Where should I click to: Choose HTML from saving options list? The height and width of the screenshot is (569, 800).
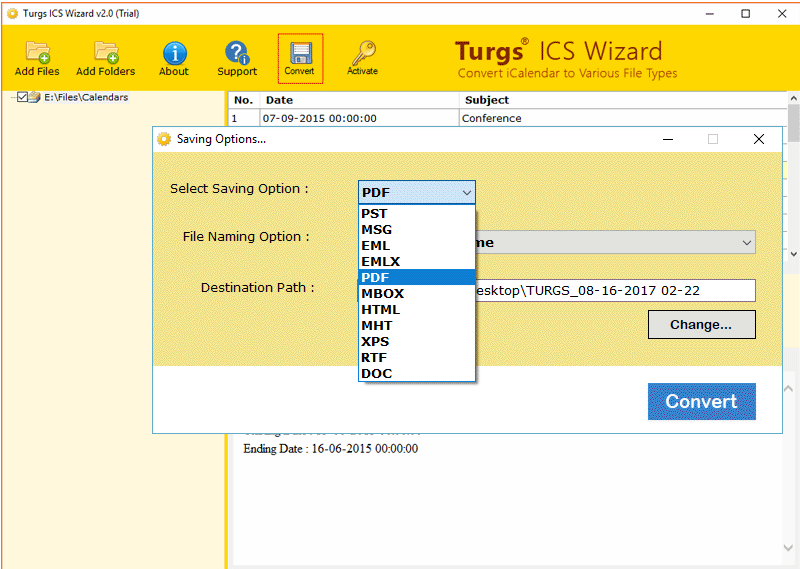(x=417, y=309)
